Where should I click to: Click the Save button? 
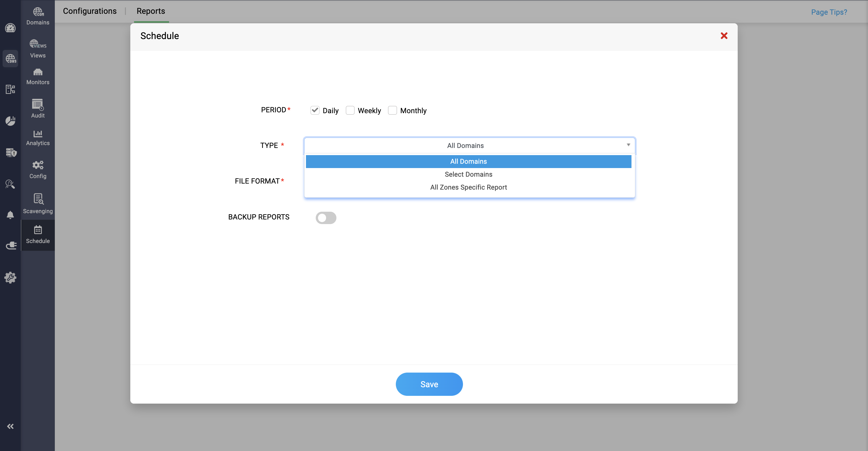[x=429, y=384]
